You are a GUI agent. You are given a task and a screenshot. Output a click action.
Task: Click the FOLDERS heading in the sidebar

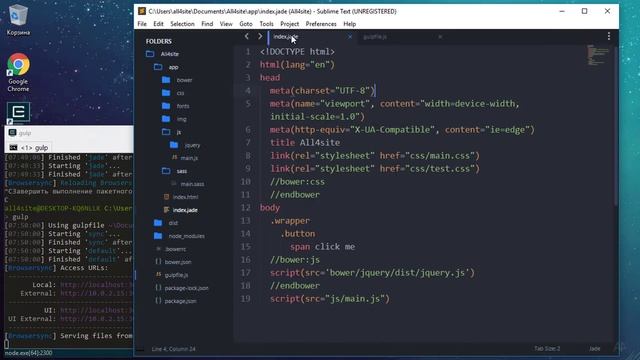point(158,41)
